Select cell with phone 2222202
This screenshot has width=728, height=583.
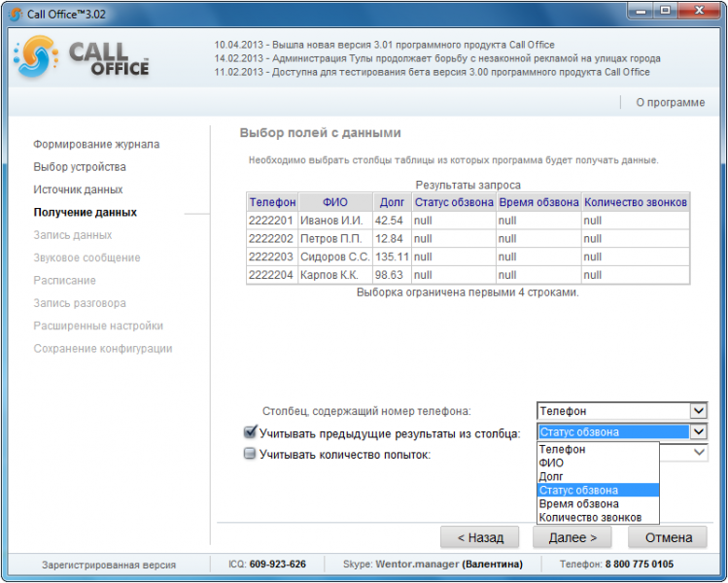(272, 239)
